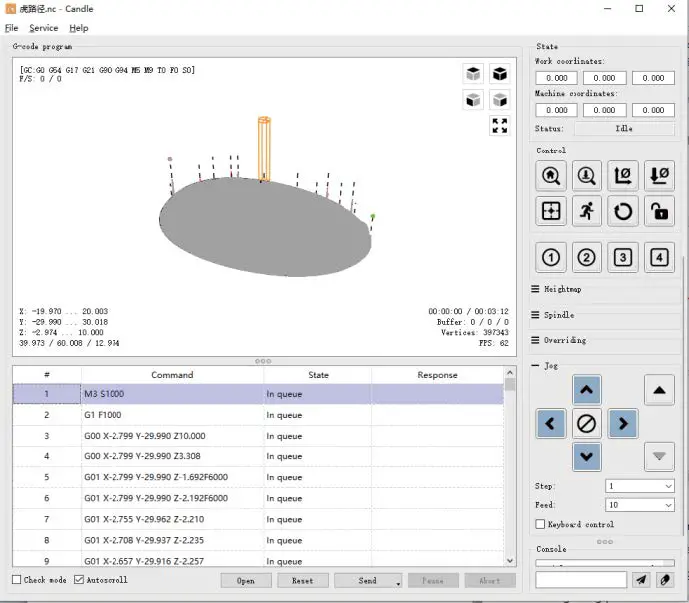The height and width of the screenshot is (603, 689).
Task: Enable the Check mode checkbox
Action: tap(17, 580)
